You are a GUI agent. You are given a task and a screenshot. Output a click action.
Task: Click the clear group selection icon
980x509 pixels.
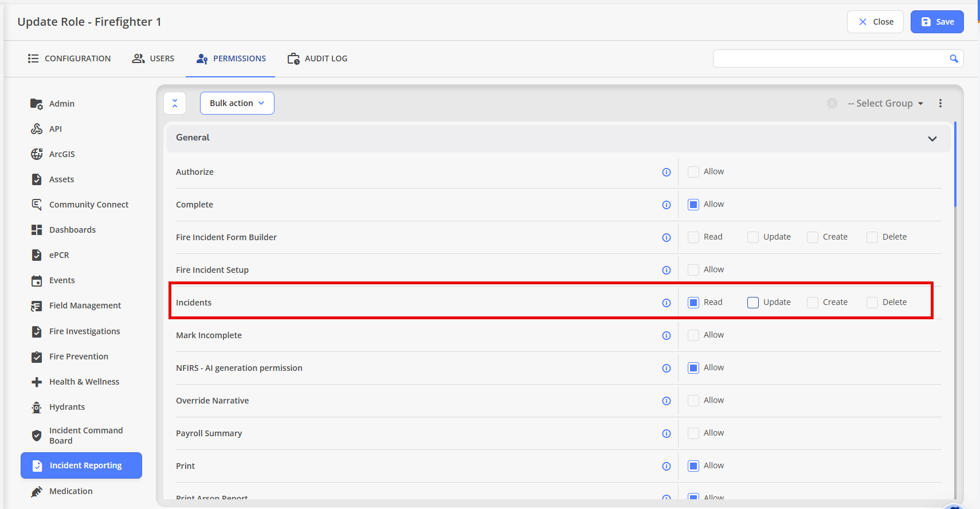832,103
